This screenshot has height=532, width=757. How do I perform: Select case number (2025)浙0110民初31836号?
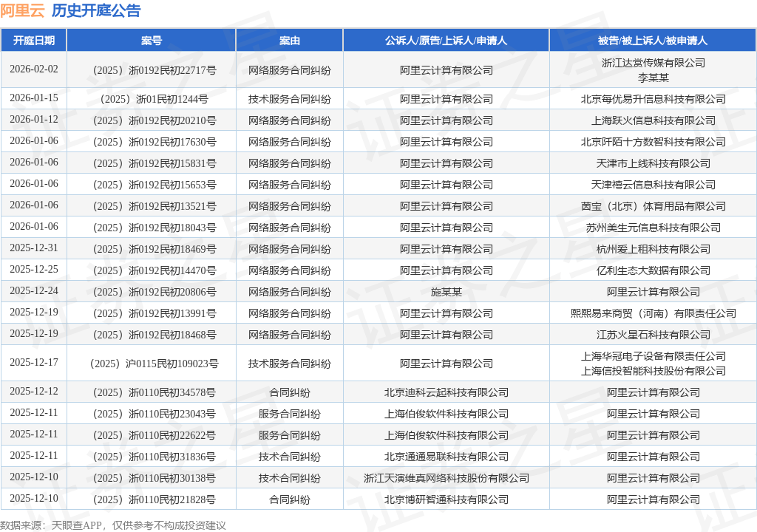pyautogui.click(x=155, y=457)
